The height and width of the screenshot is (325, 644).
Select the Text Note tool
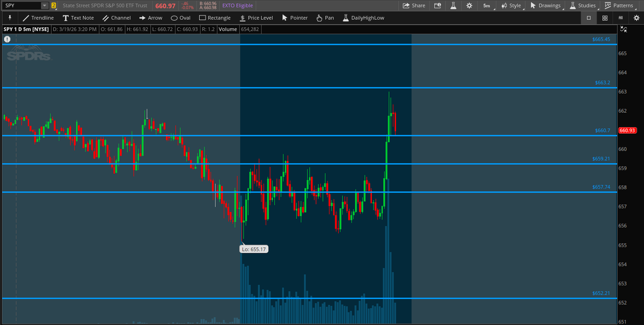click(78, 17)
